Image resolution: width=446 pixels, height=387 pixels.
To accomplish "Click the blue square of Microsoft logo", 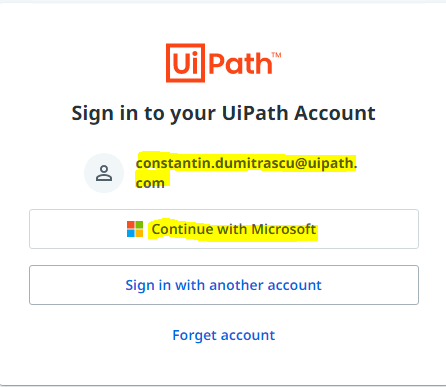I will pos(131,233).
